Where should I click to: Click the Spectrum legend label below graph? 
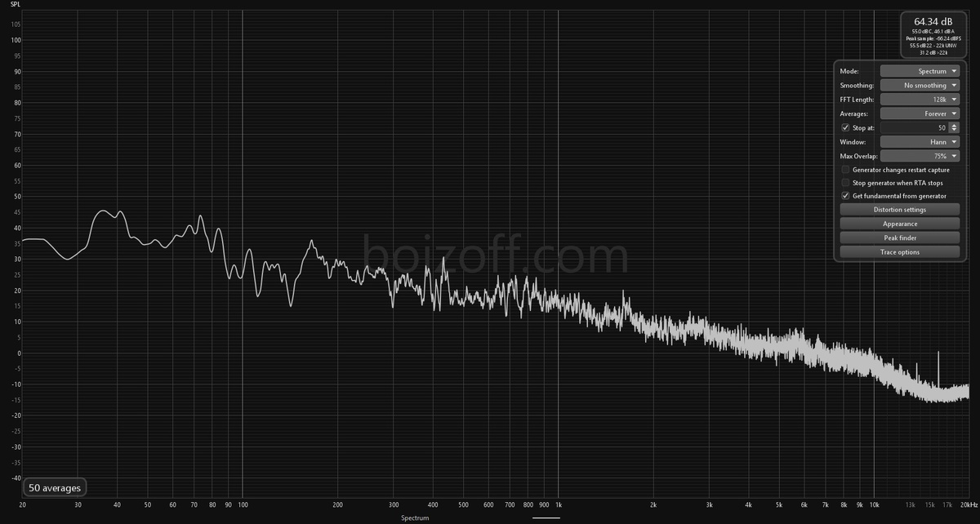414,517
